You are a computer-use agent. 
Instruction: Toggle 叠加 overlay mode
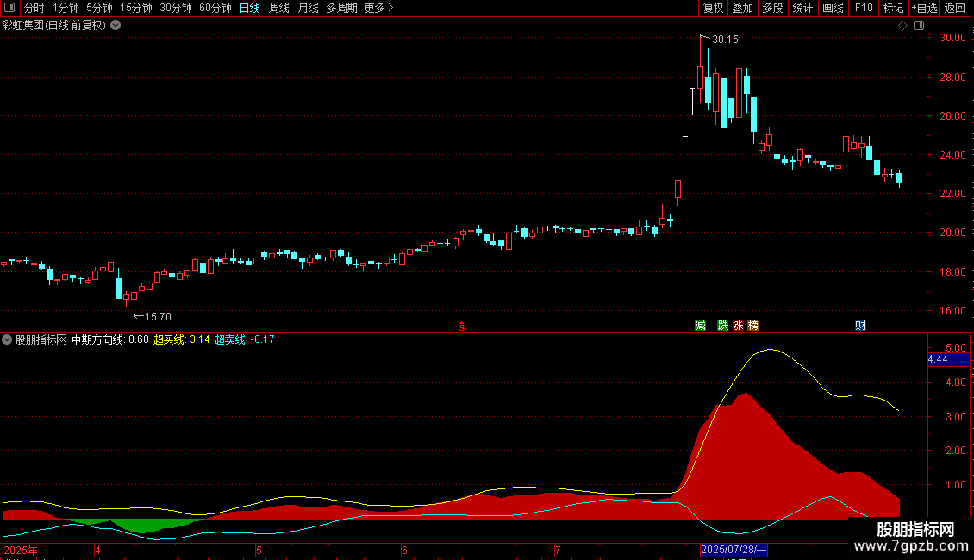[742, 8]
